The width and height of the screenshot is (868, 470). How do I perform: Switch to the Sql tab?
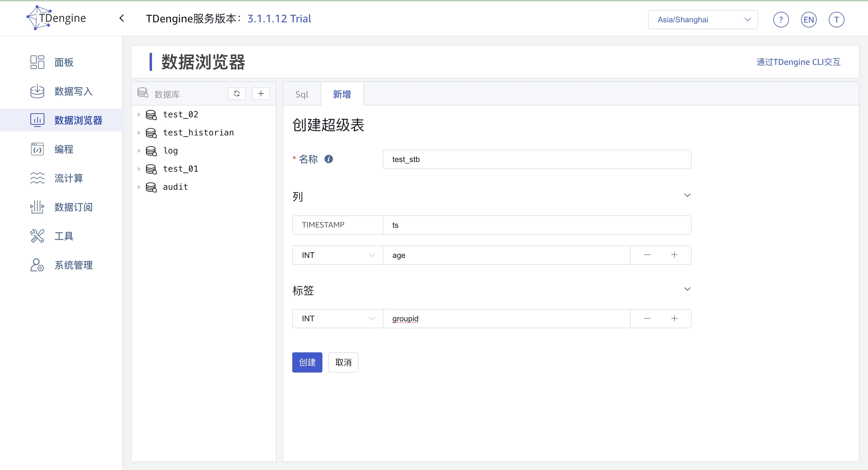tap(302, 94)
